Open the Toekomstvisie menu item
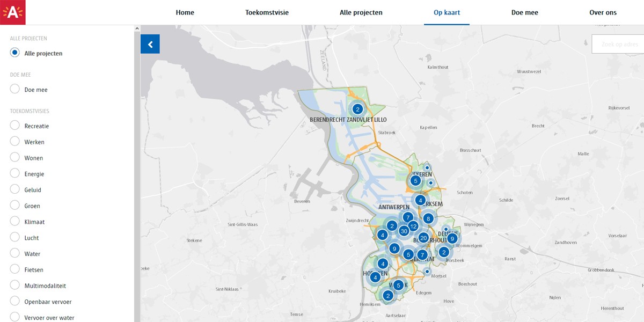644x322 pixels. pyautogui.click(x=267, y=12)
